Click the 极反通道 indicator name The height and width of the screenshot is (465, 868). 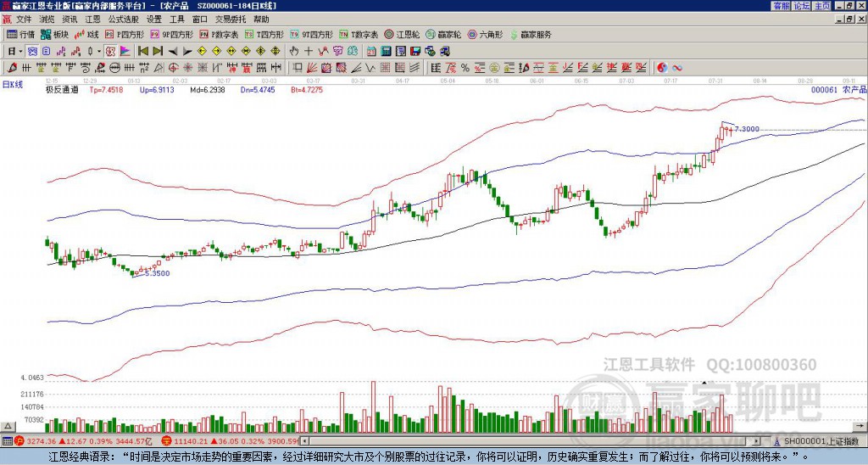pos(62,89)
